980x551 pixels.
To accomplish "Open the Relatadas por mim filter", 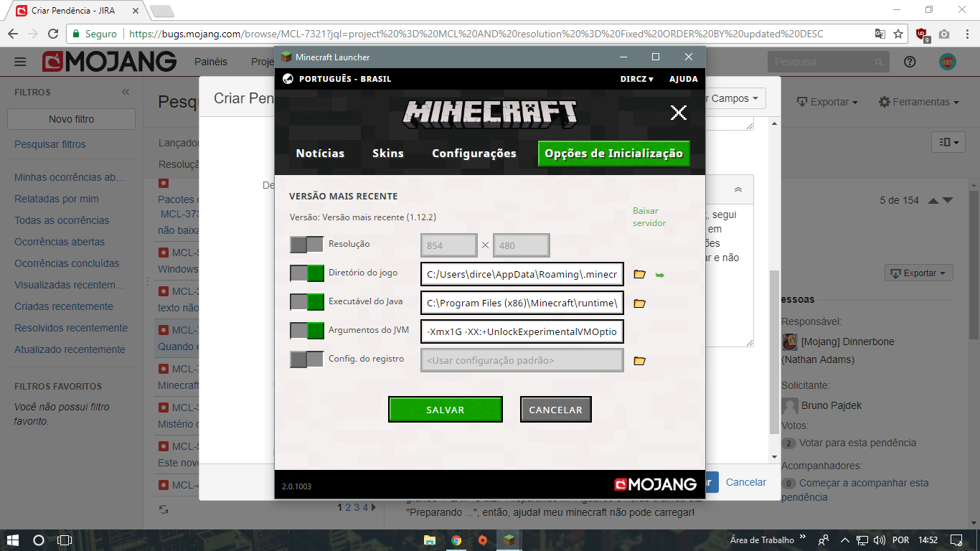I will (x=57, y=199).
